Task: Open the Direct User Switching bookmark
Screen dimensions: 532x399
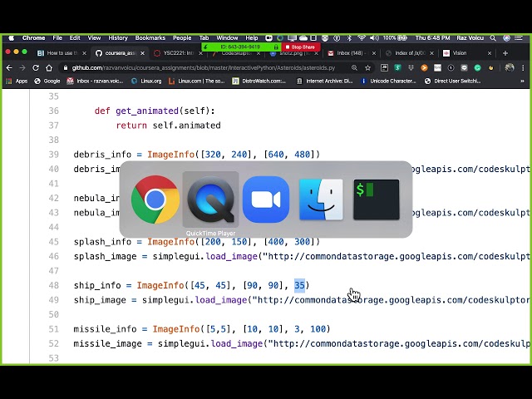Action: pos(453,81)
